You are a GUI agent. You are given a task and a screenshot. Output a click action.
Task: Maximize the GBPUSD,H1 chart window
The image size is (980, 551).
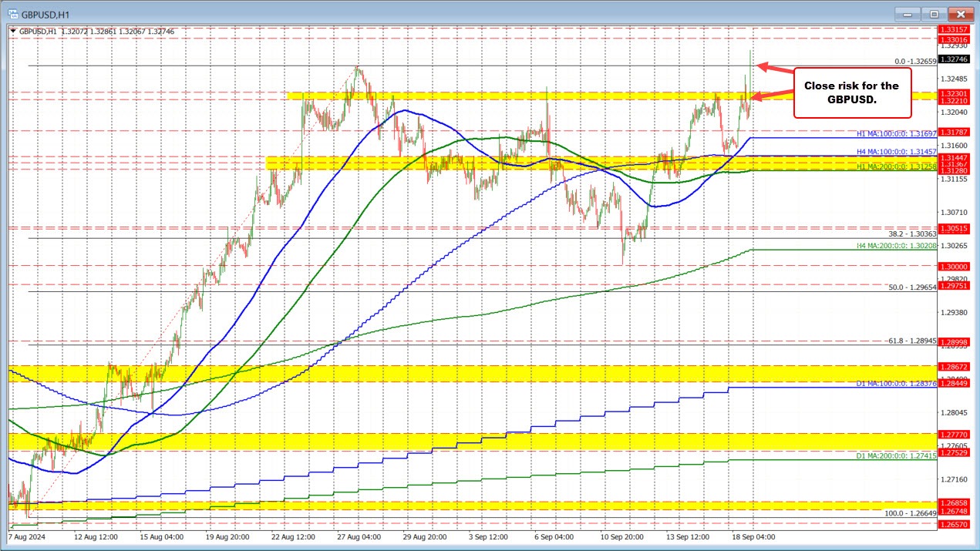click(934, 13)
